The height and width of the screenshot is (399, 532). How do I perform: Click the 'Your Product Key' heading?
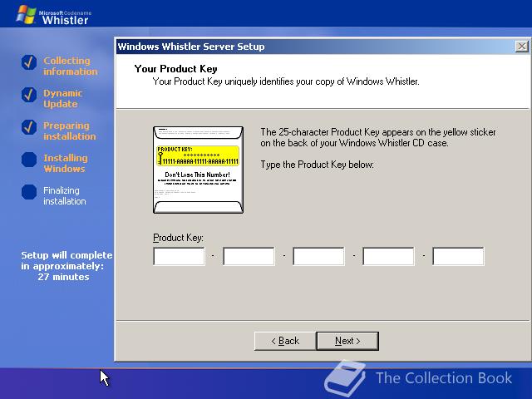coord(175,69)
